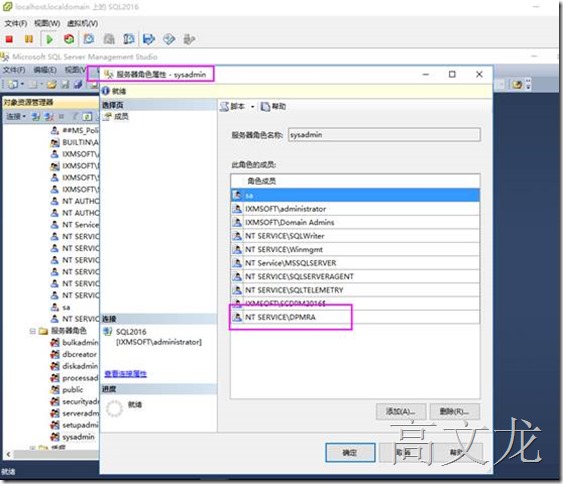Screen dimensions: 563x484
Task: Select processadmin role in Object Explorer
Action: 80,378
